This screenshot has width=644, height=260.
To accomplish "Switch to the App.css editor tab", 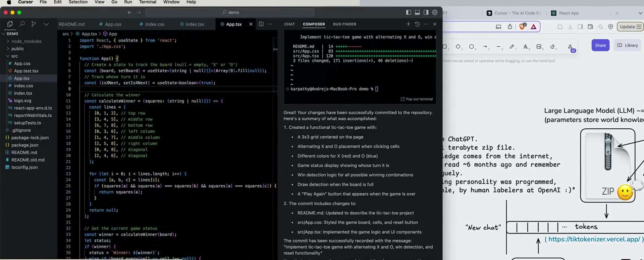I will tap(111, 24).
